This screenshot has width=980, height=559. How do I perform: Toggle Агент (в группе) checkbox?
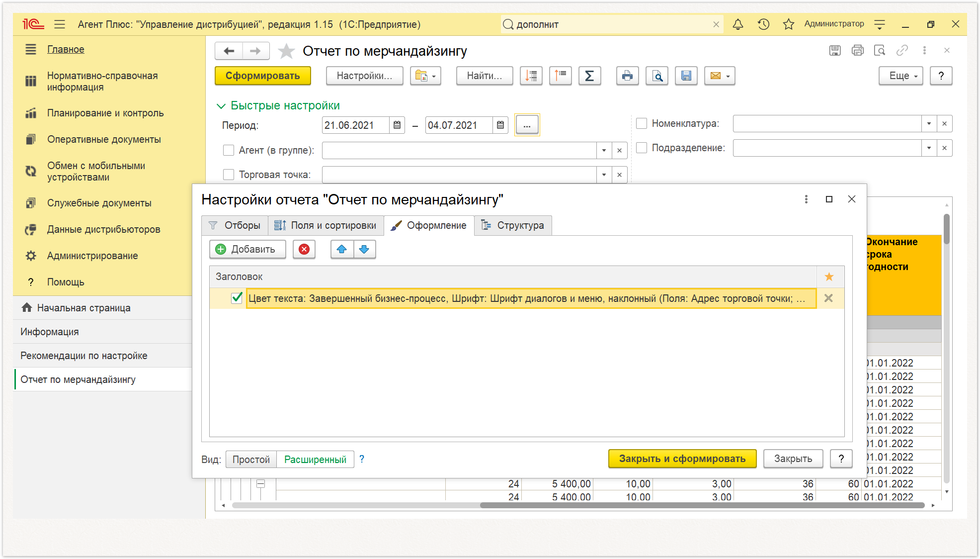pos(229,150)
